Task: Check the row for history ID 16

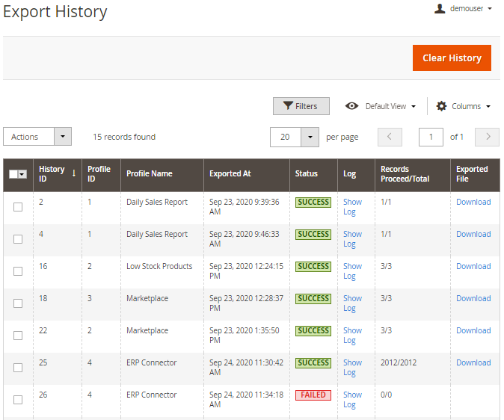Action: click(x=18, y=271)
